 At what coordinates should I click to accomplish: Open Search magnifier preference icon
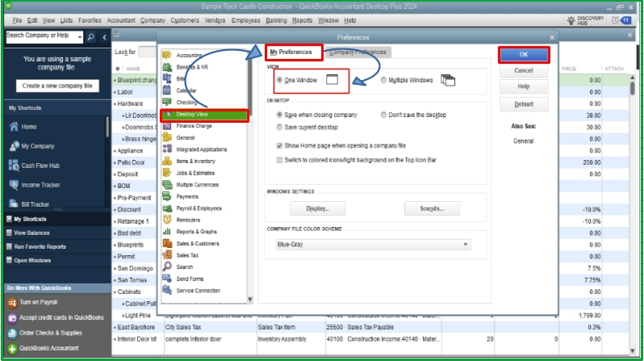point(167,267)
